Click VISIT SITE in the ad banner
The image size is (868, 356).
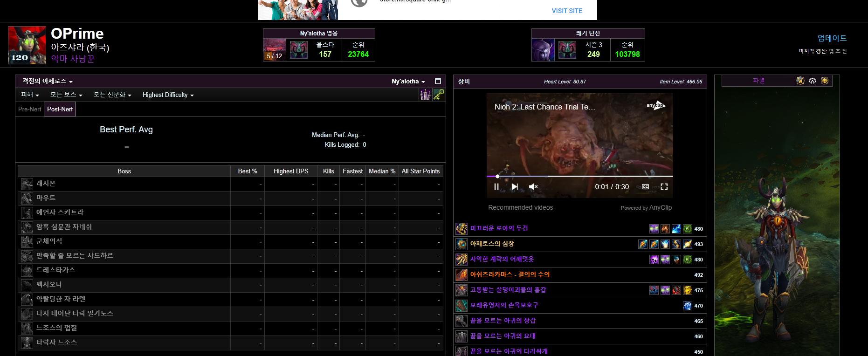click(567, 11)
